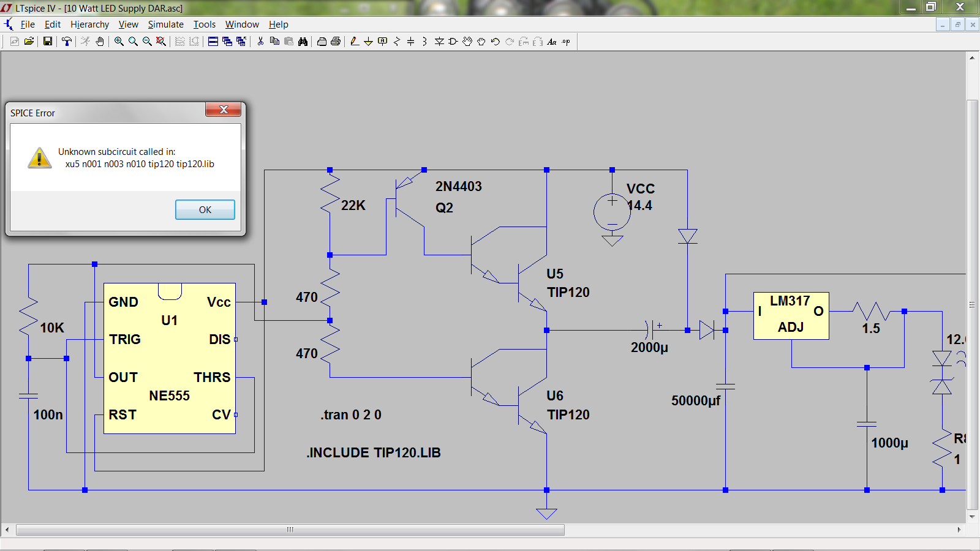
Task: Click vertical scrollbar down arrow
Action: pos(972,517)
